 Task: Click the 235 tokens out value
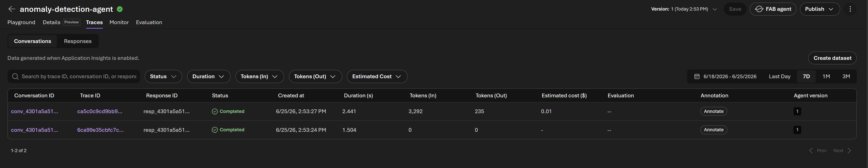click(x=479, y=112)
